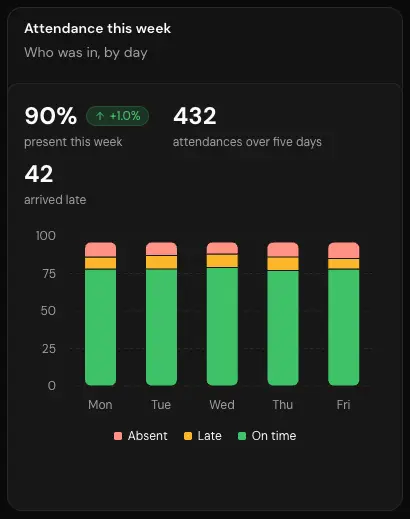Click the up arrow in +1.0% badge
Screen dimensions: 410x519
click(100, 116)
